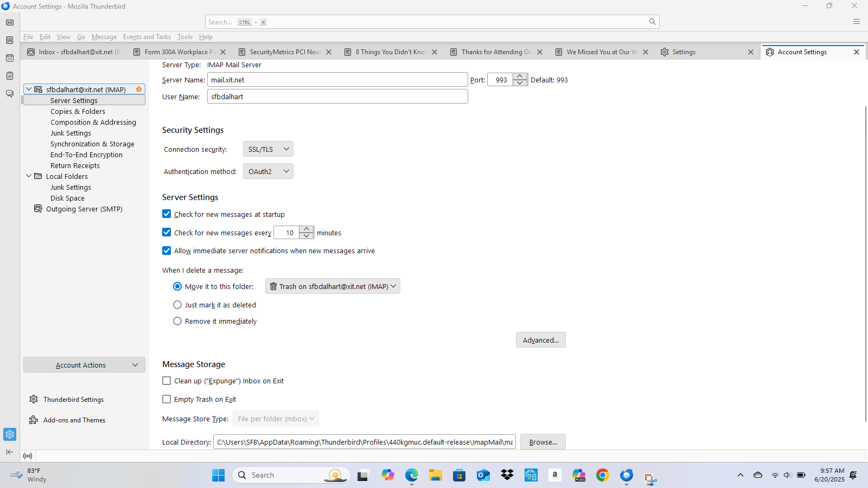
Task: Select Remove it immediately option
Action: coord(177,321)
